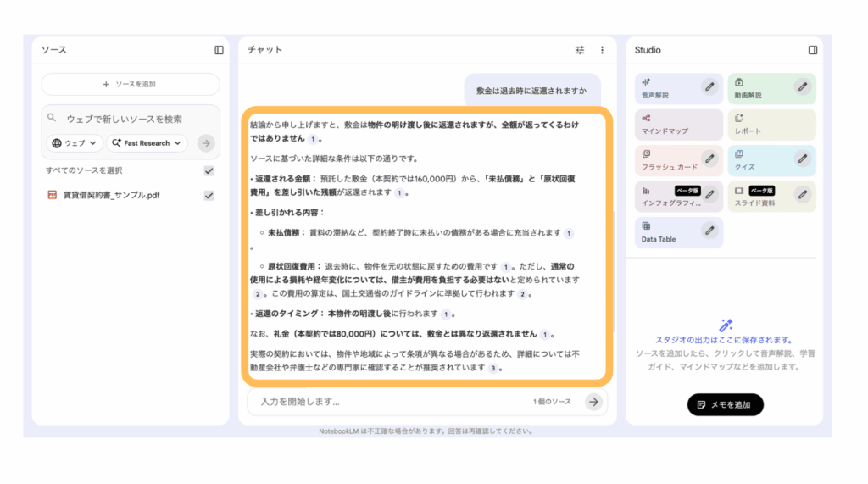Edit Data Table with its pencil icon
Screen dimensions: 868x484
709,231
